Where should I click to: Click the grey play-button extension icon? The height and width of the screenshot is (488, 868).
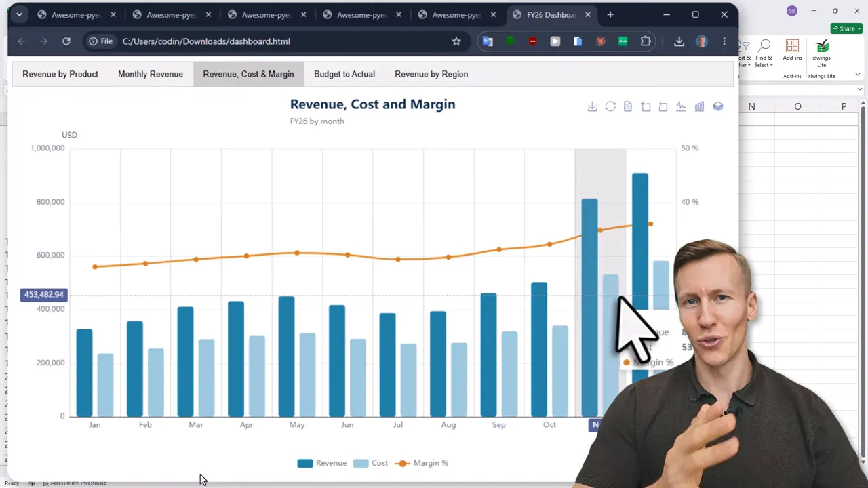tap(555, 41)
